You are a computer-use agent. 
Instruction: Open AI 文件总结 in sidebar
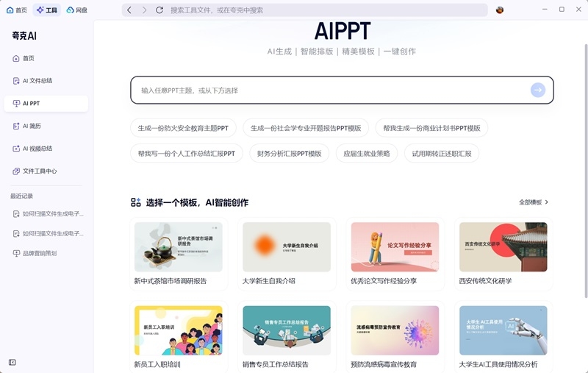(x=46, y=81)
